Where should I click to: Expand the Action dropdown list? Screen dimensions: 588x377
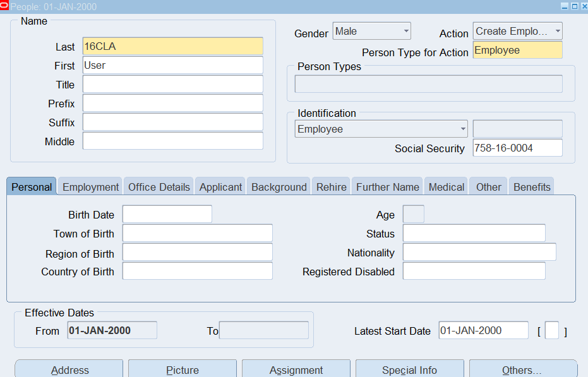[x=558, y=31]
